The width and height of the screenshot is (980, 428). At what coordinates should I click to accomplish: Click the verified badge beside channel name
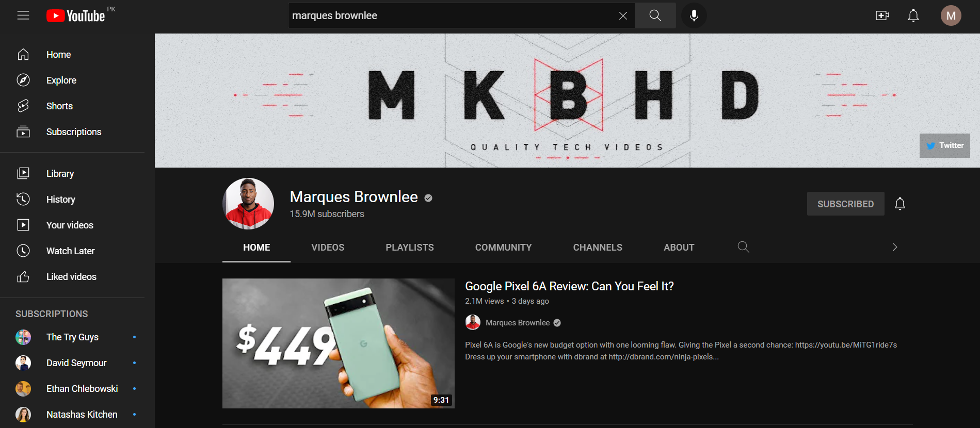tap(428, 198)
